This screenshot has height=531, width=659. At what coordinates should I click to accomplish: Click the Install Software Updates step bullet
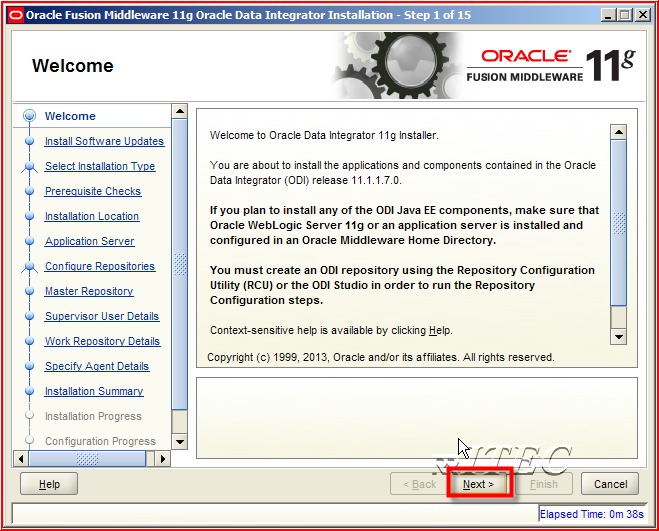pos(29,141)
